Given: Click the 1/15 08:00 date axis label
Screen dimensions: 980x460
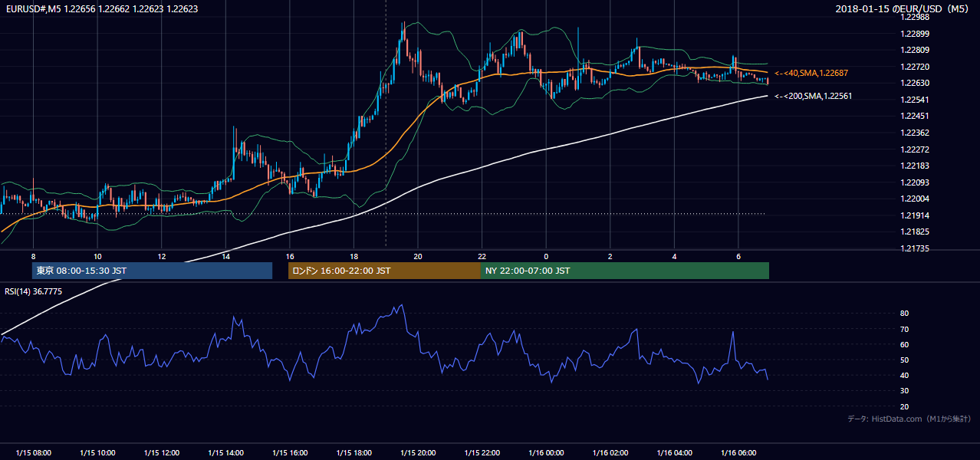Looking at the screenshot, I should coord(33,453).
